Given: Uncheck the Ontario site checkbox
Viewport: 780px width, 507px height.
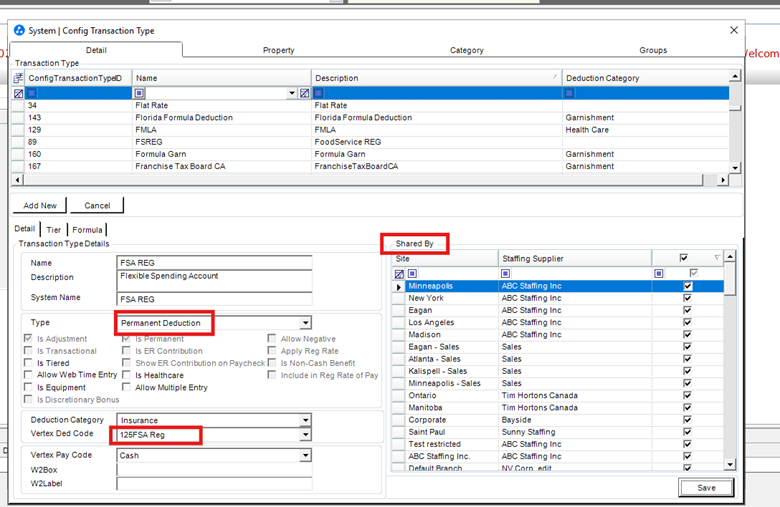Looking at the screenshot, I should coord(687,396).
